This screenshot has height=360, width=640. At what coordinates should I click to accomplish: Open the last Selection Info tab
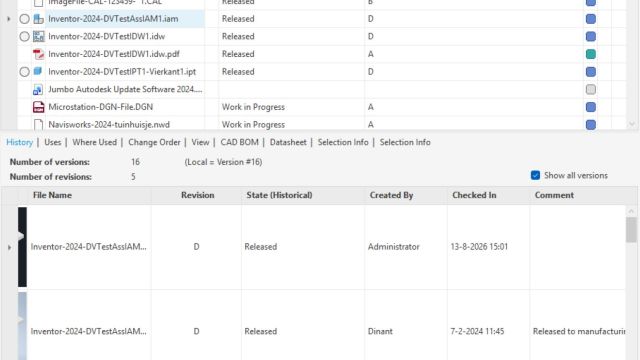coord(405,142)
